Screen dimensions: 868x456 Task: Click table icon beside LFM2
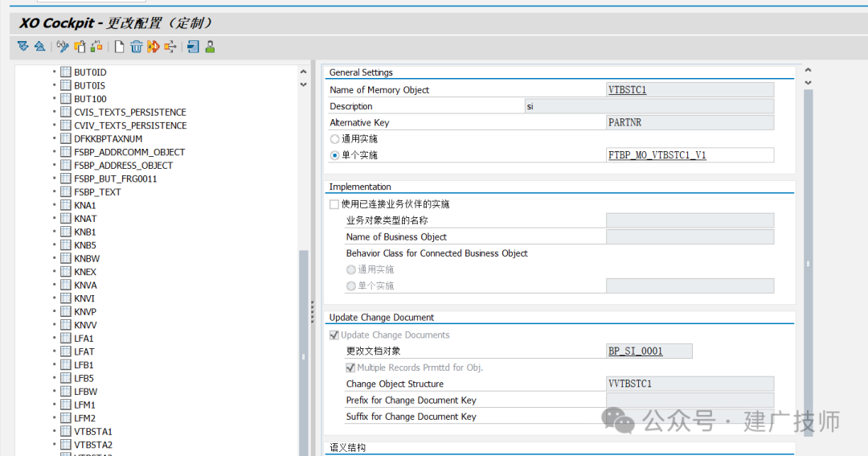(x=66, y=417)
